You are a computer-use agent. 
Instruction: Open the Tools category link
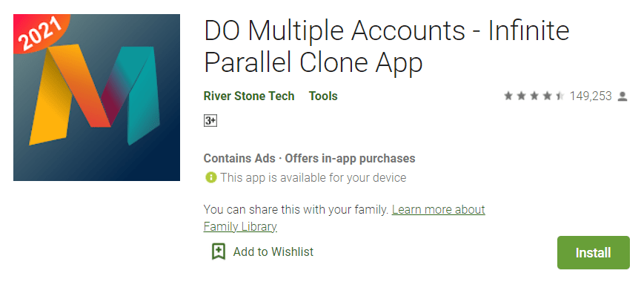[x=323, y=96]
